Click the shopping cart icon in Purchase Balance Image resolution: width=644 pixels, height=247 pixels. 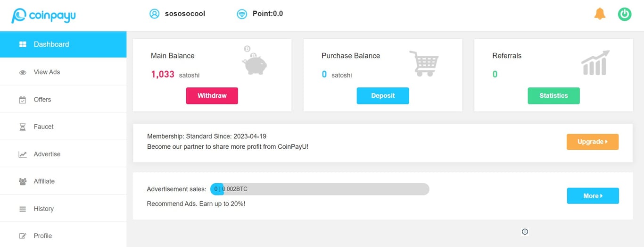[x=423, y=63]
